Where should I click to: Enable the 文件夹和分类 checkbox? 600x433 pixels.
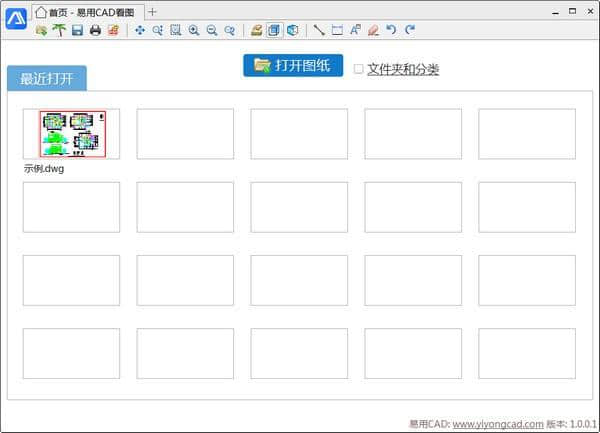click(359, 69)
